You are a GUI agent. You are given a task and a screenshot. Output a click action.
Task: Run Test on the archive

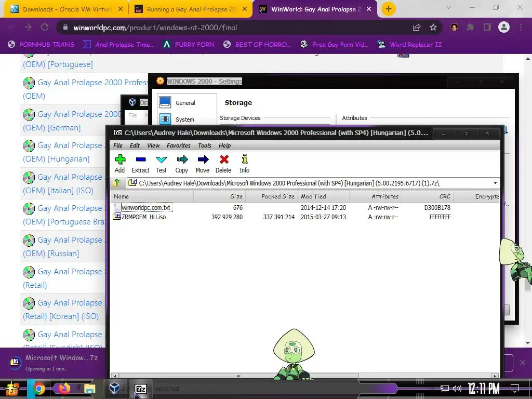click(x=161, y=164)
